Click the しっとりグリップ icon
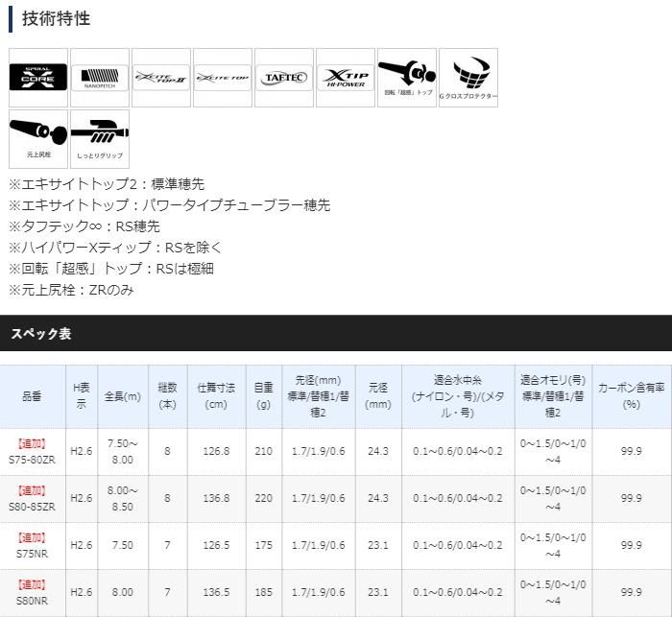672x617 pixels. tap(100, 138)
